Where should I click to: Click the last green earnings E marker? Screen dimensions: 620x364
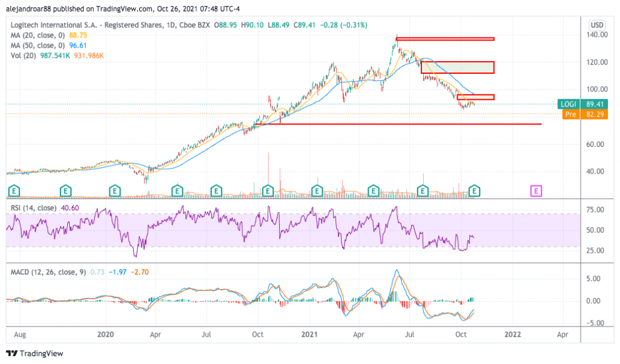click(x=474, y=192)
